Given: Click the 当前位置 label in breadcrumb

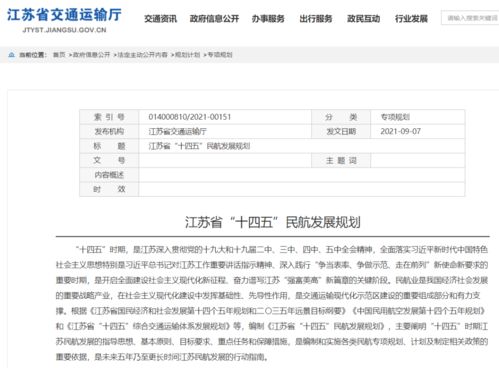Looking at the screenshot, I should 33,55.
